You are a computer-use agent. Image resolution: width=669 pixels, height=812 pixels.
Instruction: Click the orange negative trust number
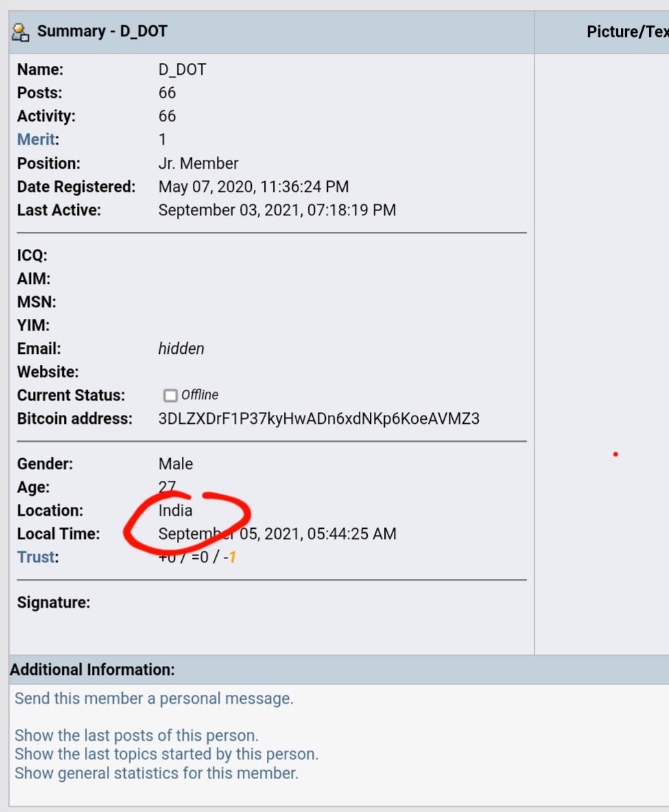[233, 557]
